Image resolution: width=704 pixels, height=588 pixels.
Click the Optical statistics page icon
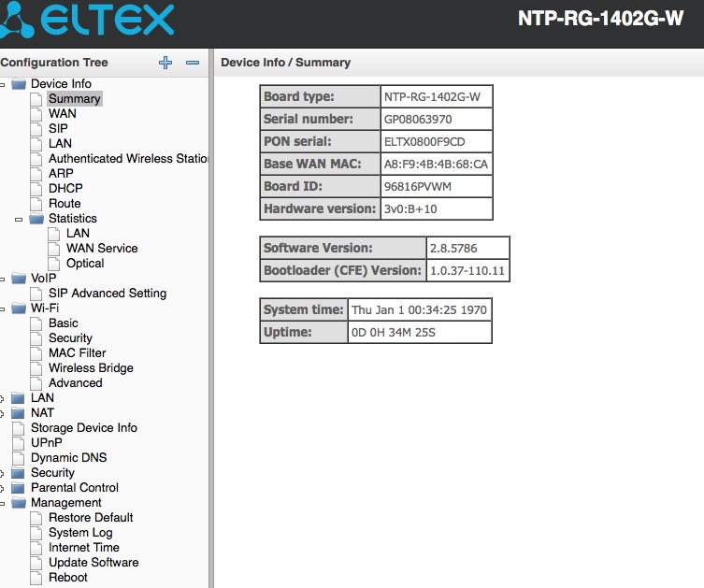(54, 264)
